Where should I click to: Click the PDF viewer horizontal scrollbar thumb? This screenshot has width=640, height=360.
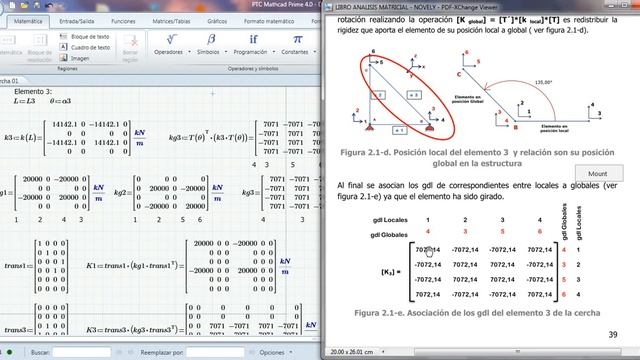518,351
